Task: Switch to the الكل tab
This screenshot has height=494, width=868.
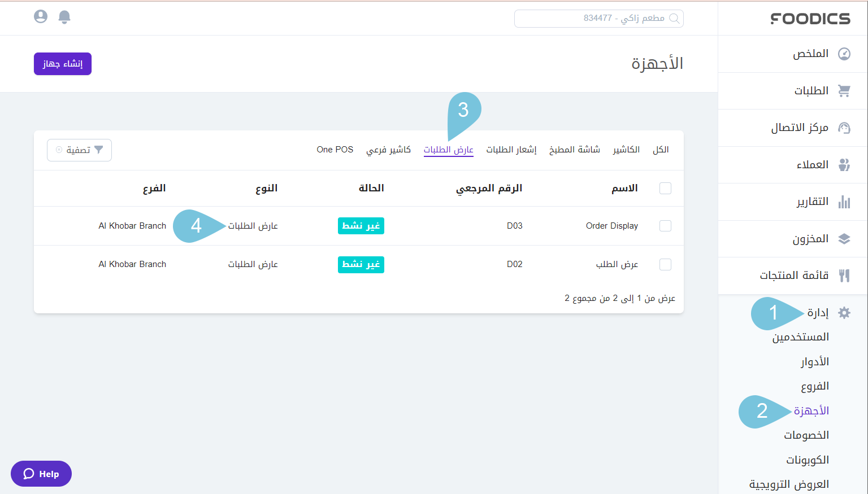Action: point(661,150)
